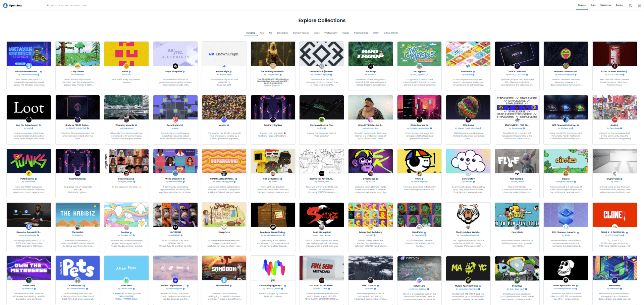
Task: Open the Trading Cards tab
Action: coord(361,33)
